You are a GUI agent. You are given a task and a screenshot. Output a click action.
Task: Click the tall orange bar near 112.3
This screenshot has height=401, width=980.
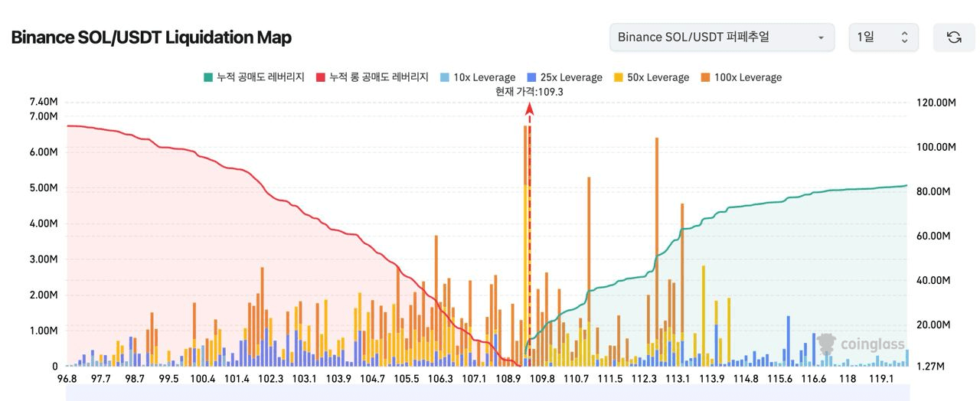point(657,252)
